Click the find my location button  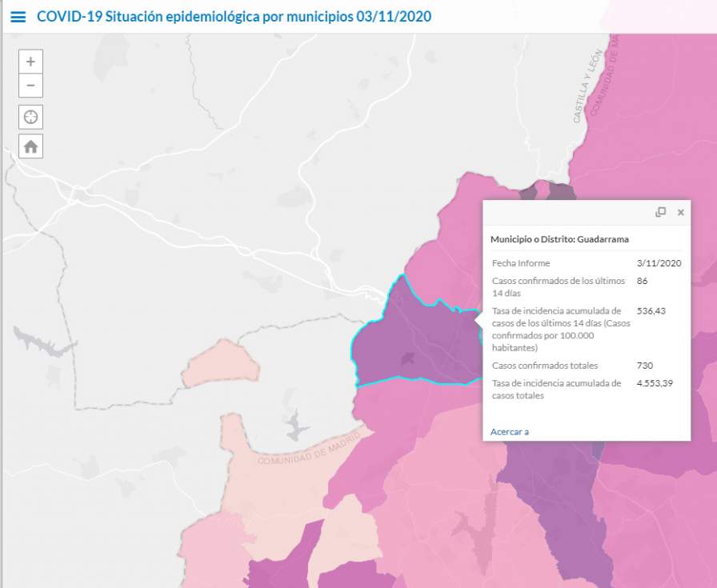click(x=30, y=117)
